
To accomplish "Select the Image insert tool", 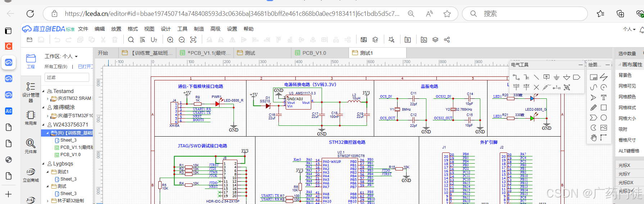I will click(604, 128).
